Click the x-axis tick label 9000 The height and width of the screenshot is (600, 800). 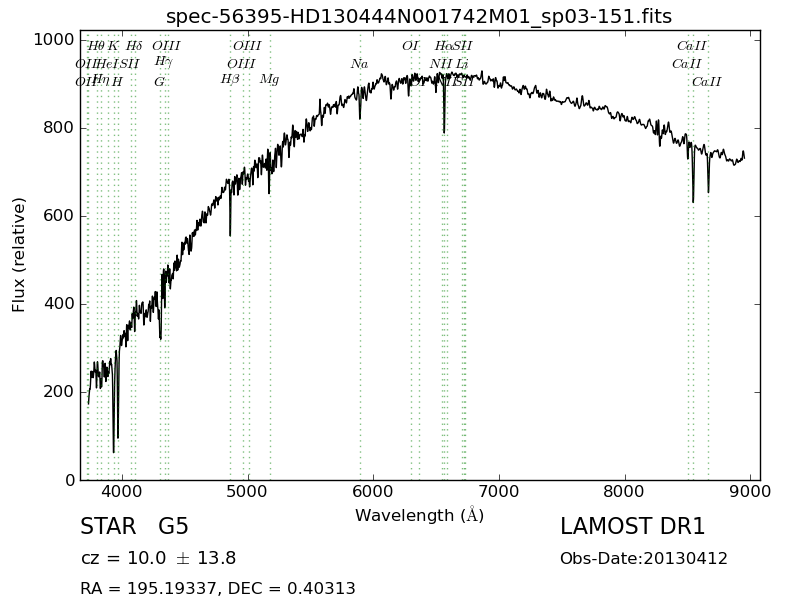tap(749, 491)
